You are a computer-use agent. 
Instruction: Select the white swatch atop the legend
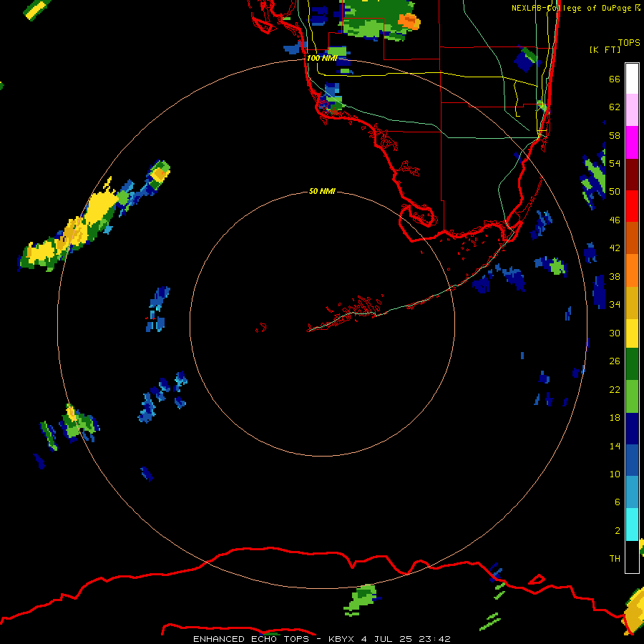[632, 79]
